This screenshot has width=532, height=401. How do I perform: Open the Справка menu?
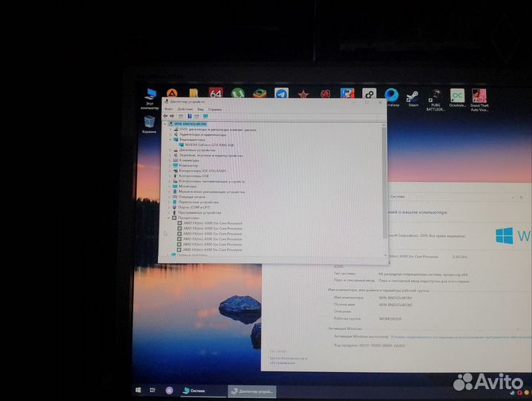214,108
